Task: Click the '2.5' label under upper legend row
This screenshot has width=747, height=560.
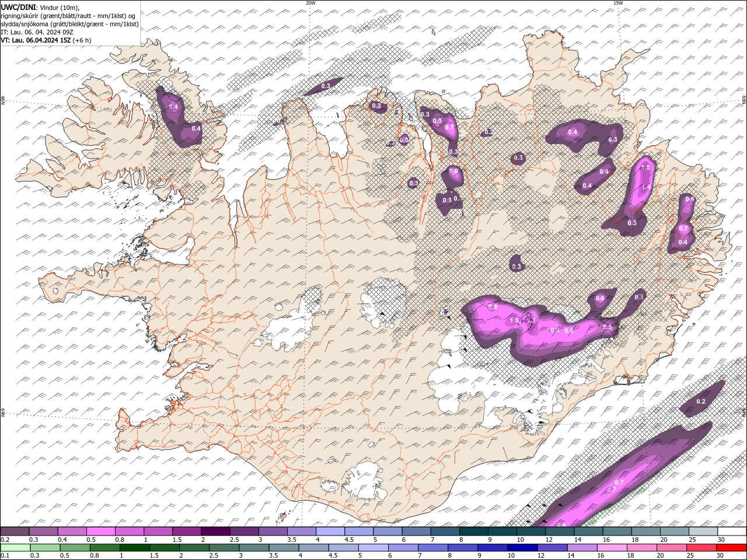Action: click(x=234, y=540)
